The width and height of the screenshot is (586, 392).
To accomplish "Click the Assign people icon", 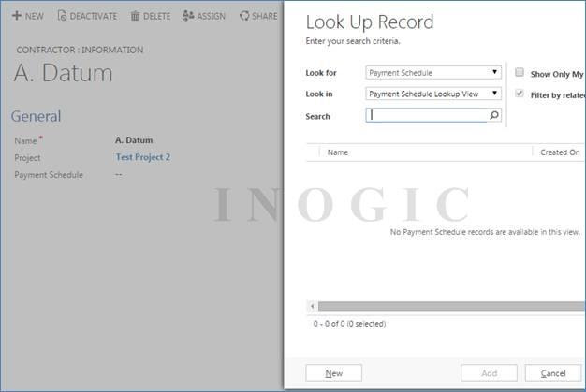I will coord(188,16).
